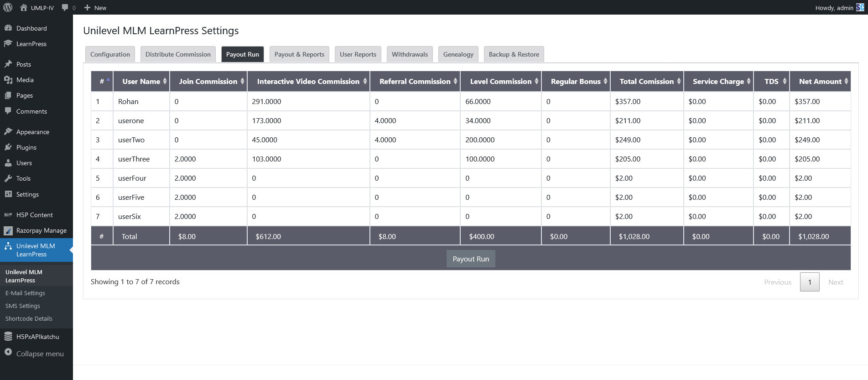
Task: Open Shortcode Details submenu link
Action: coord(29,318)
